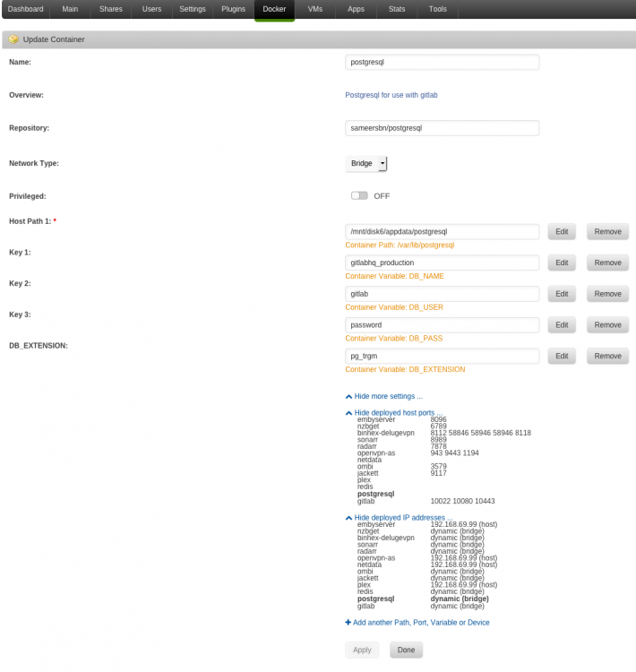Open the Stats tab
The width and height of the screenshot is (636, 672).
click(397, 9)
